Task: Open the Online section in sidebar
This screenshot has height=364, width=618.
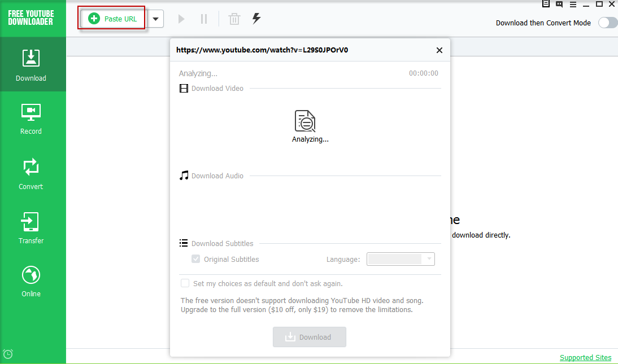Action: [x=31, y=282]
